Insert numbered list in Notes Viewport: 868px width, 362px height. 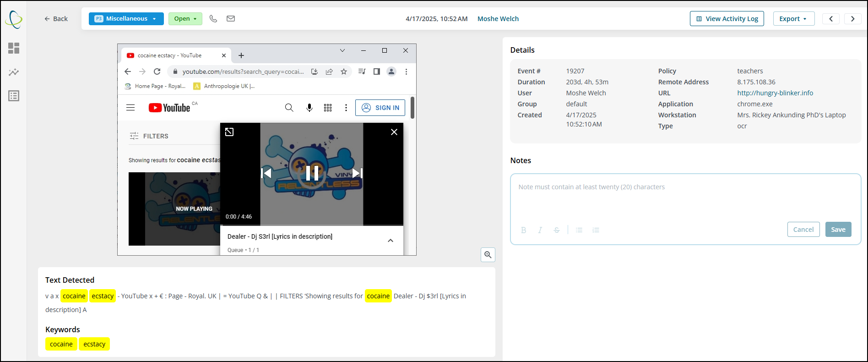tap(596, 230)
